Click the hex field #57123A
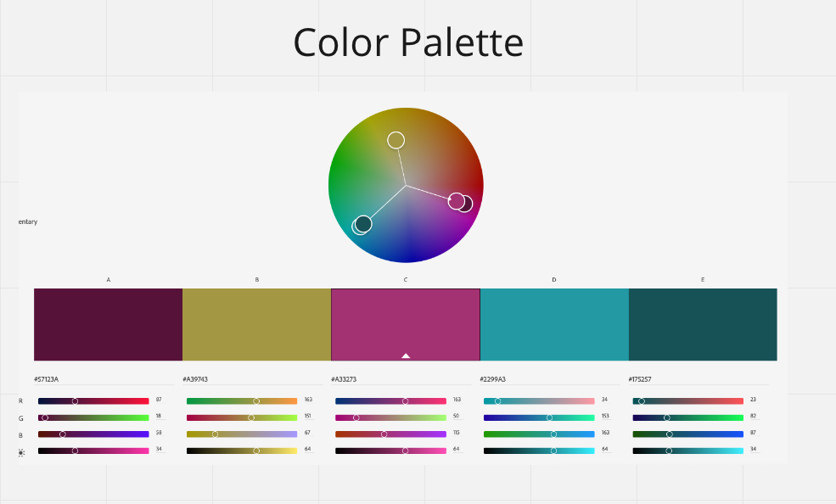 click(x=104, y=379)
